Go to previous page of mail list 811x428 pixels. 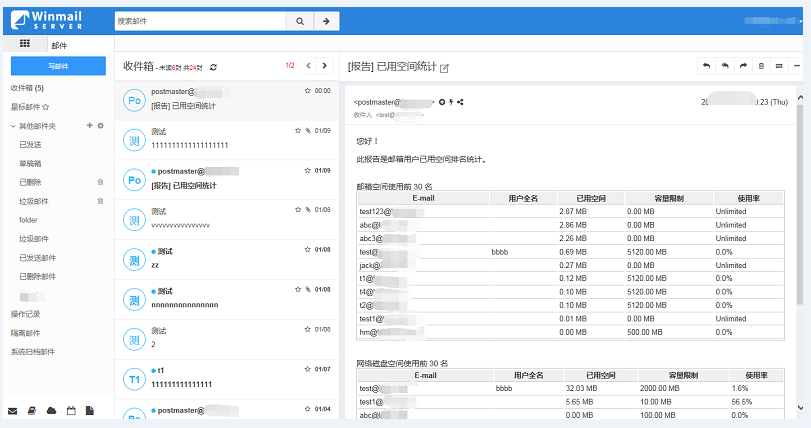[308, 66]
